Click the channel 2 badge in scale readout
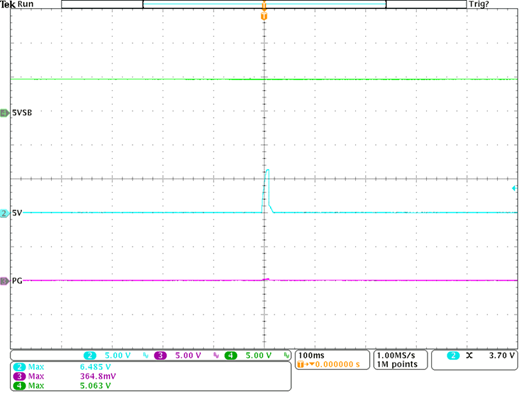The width and height of the screenshot is (519, 401). [x=90, y=356]
